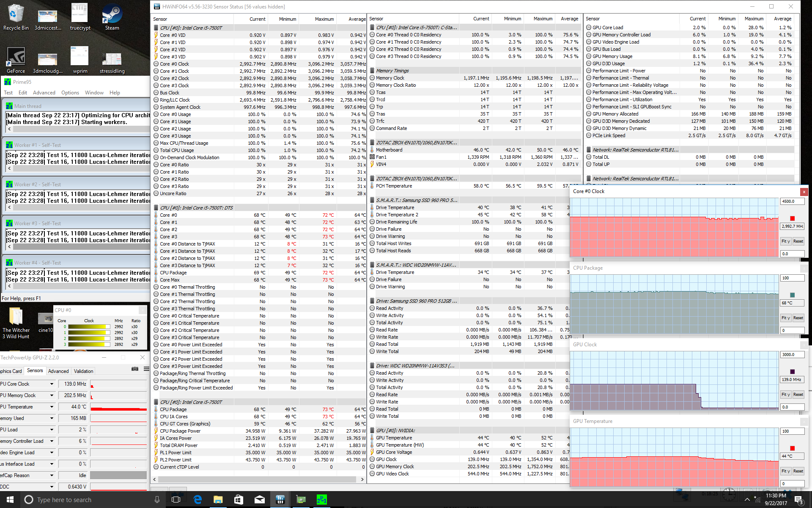
Task: Change GPU Clock graph dark purple swatch
Action: click(x=792, y=372)
